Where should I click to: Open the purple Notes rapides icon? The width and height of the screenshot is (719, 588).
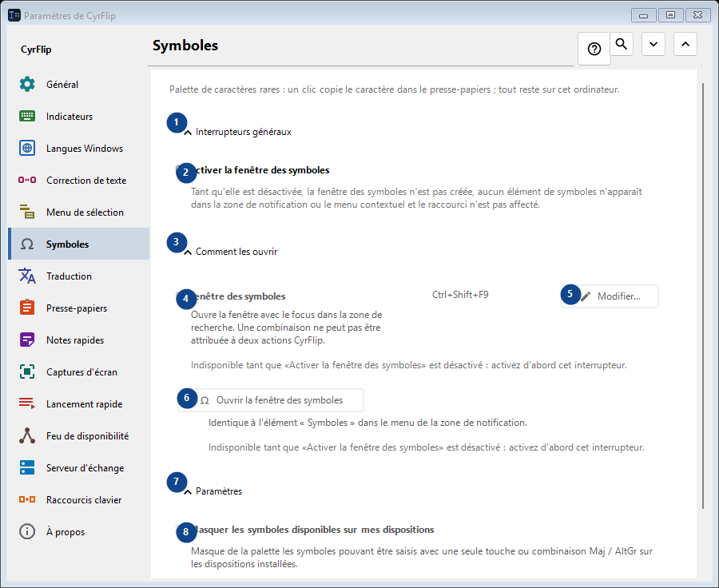[x=27, y=340]
